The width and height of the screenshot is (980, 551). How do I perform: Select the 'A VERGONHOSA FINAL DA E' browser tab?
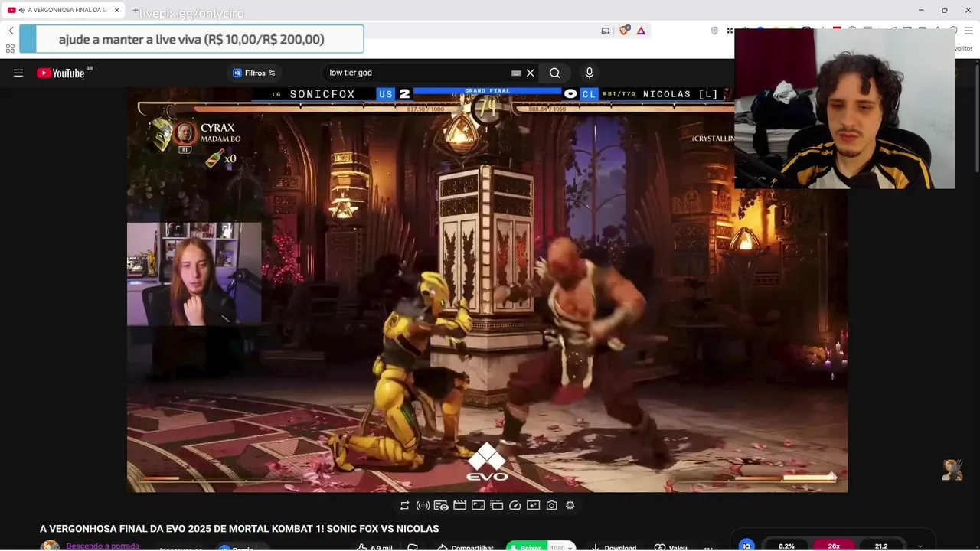tap(63, 10)
